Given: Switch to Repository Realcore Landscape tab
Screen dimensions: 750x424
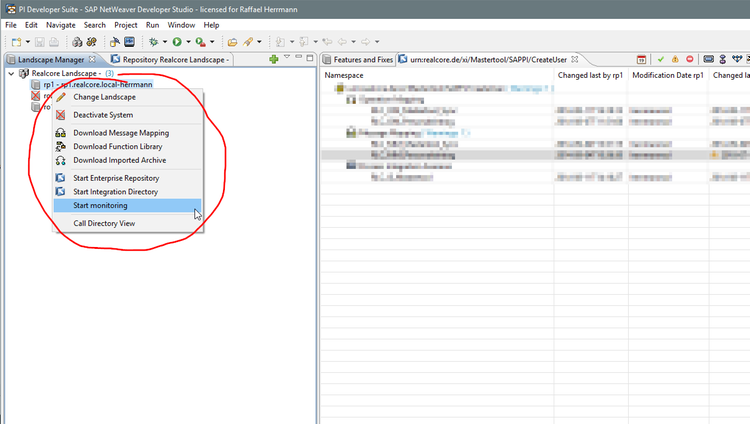Looking at the screenshot, I should tap(170, 59).
